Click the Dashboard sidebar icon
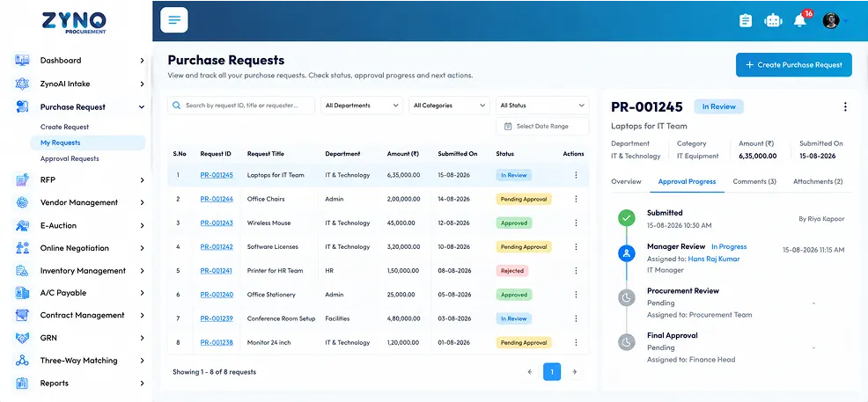The height and width of the screenshot is (402, 868). coord(22,61)
